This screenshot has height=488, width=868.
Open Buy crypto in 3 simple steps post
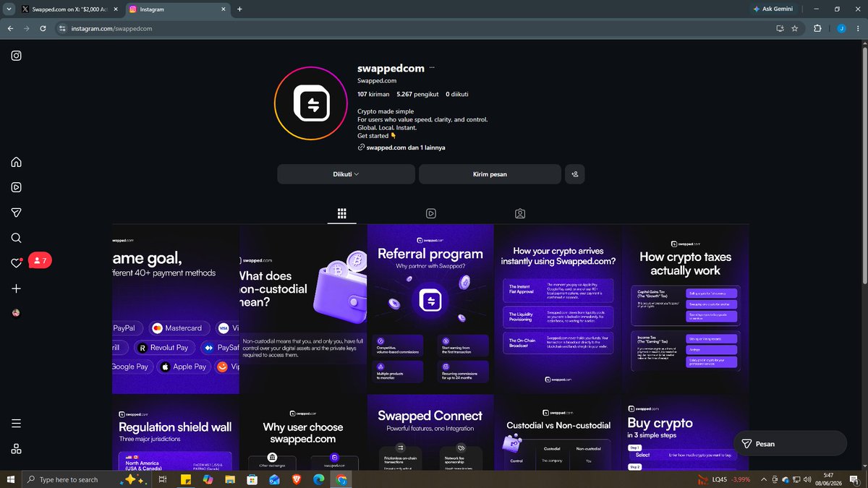click(685, 432)
